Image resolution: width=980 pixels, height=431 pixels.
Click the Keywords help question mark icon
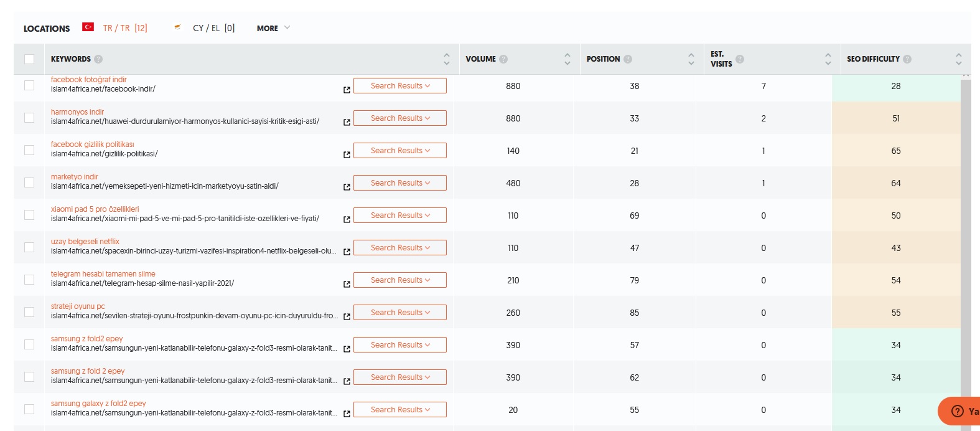[98, 59]
